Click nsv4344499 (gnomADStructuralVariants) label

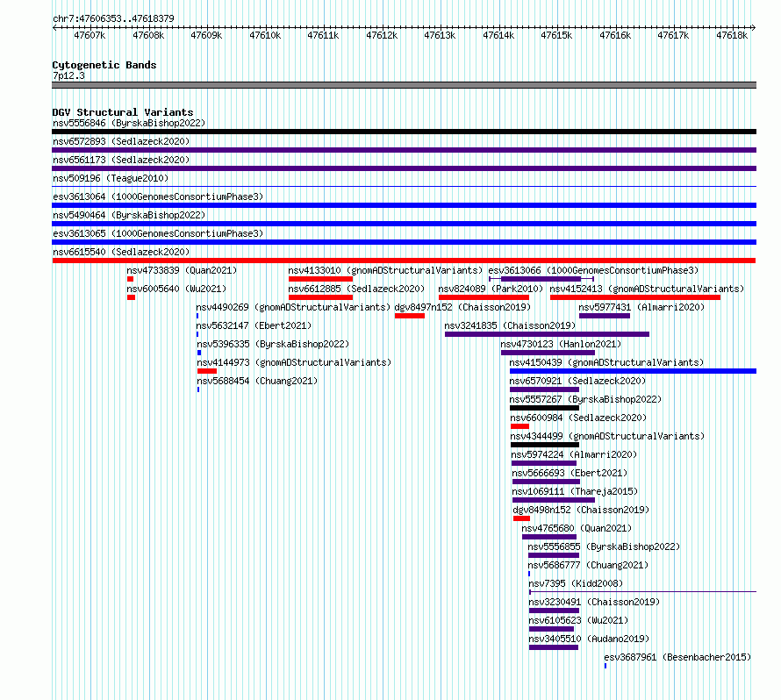pyautogui.click(x=607, y=436)
